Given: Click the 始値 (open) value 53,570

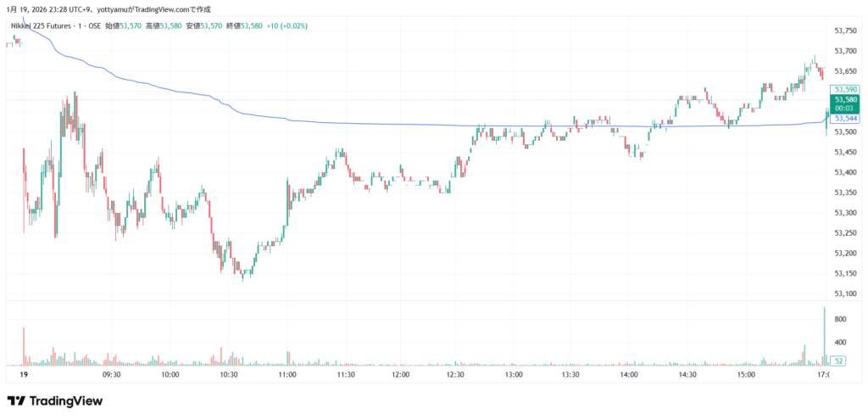Looking at the screenshot, I should (130, 26).
